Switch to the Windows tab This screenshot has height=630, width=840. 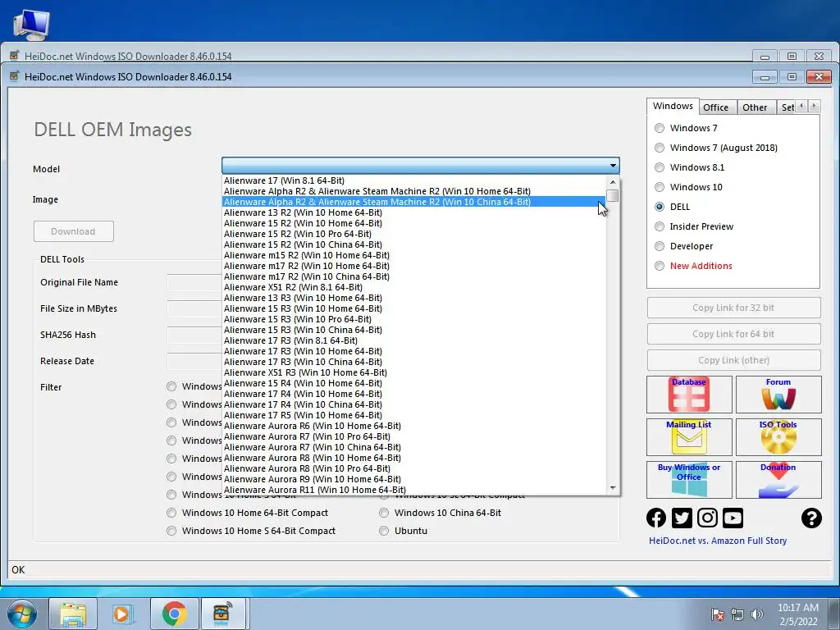[673, 106]
